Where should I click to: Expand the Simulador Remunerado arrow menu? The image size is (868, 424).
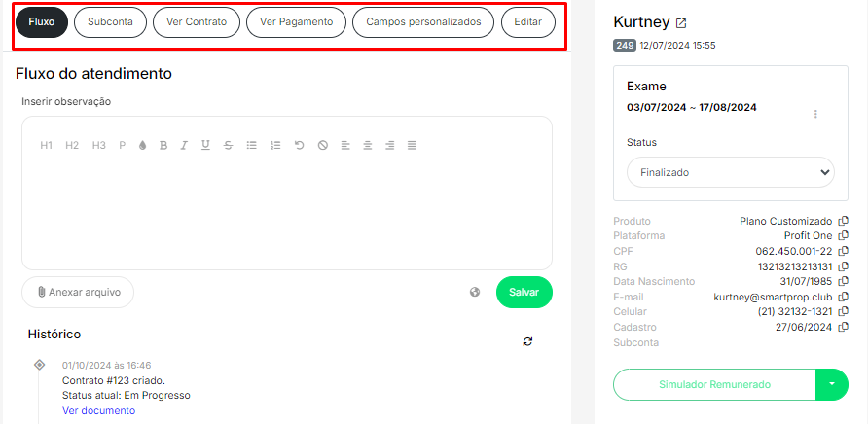point(832,384)
